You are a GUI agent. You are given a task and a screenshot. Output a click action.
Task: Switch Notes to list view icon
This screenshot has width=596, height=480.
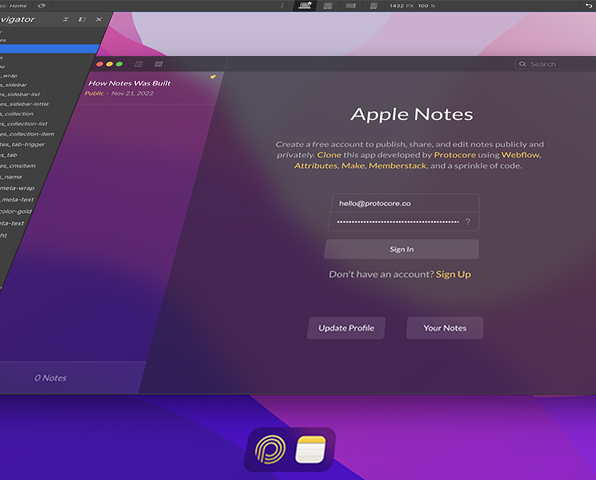pyautogui.click(x=139, y=64)
